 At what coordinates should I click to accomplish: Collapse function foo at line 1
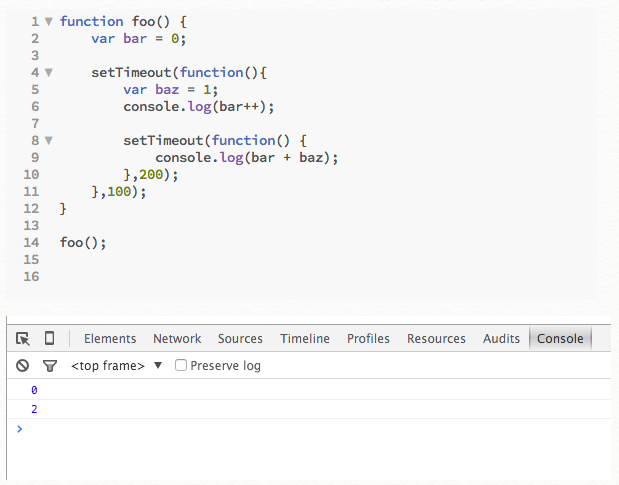49,21
